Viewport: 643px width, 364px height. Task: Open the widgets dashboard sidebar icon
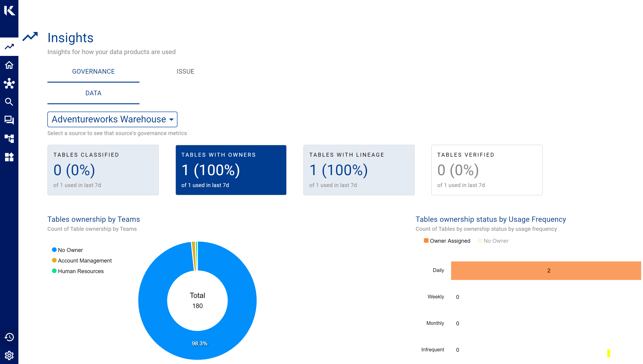click(9, 157)
